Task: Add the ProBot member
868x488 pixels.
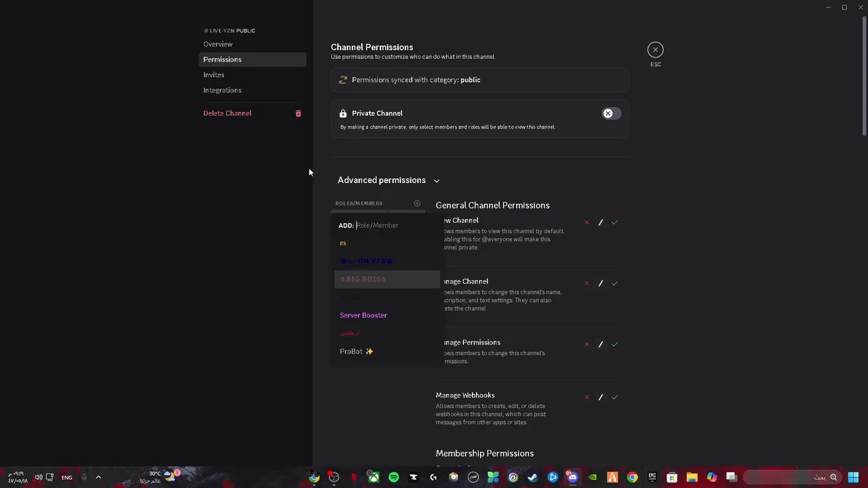Action: click(x=387, y=351)
